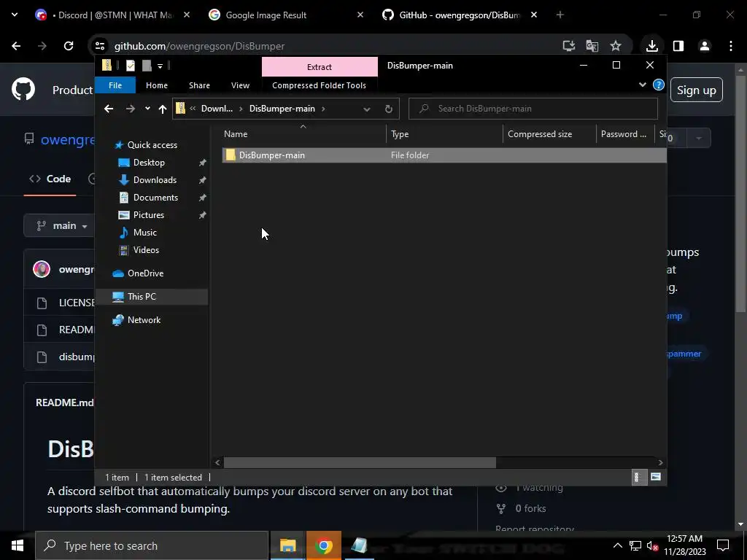Open Chrome side panel icon
The height and width of the screenshot is (560, 747).
tap(678, 46)
